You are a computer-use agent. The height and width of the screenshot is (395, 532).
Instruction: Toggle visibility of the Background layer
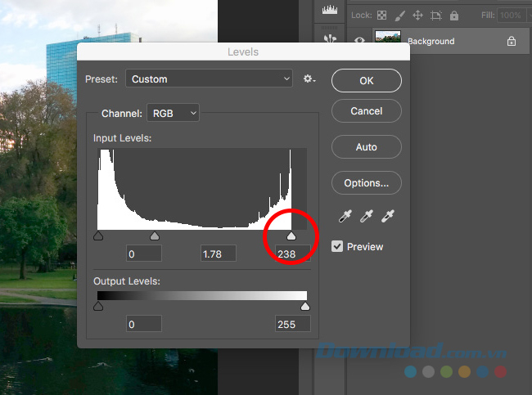coord(359,41)
